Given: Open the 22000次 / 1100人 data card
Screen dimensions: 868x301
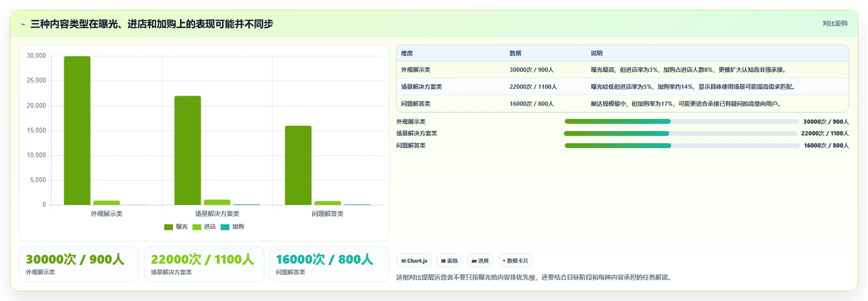Looking at the screenshot, I should tap(204, 264).
